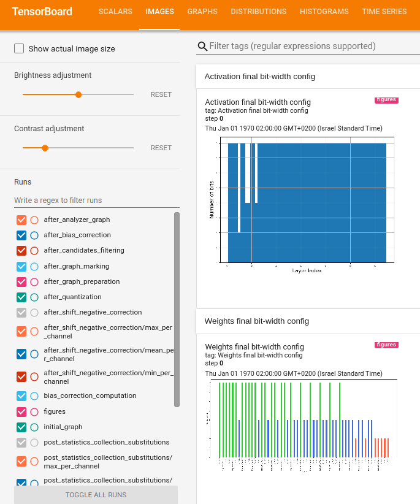Select only after_graph_marking via radio button
This screenshot has height=504, width=420.
pyautogui.click(x=34, y=267)
